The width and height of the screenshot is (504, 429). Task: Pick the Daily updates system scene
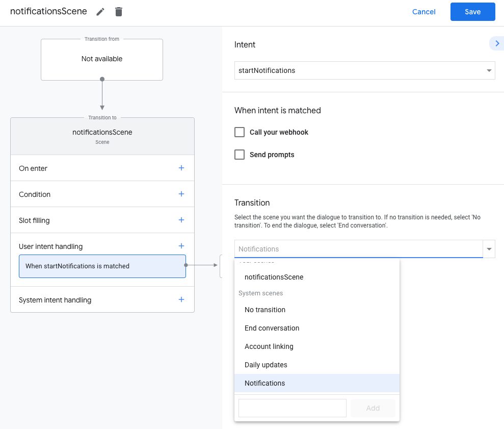266,365
